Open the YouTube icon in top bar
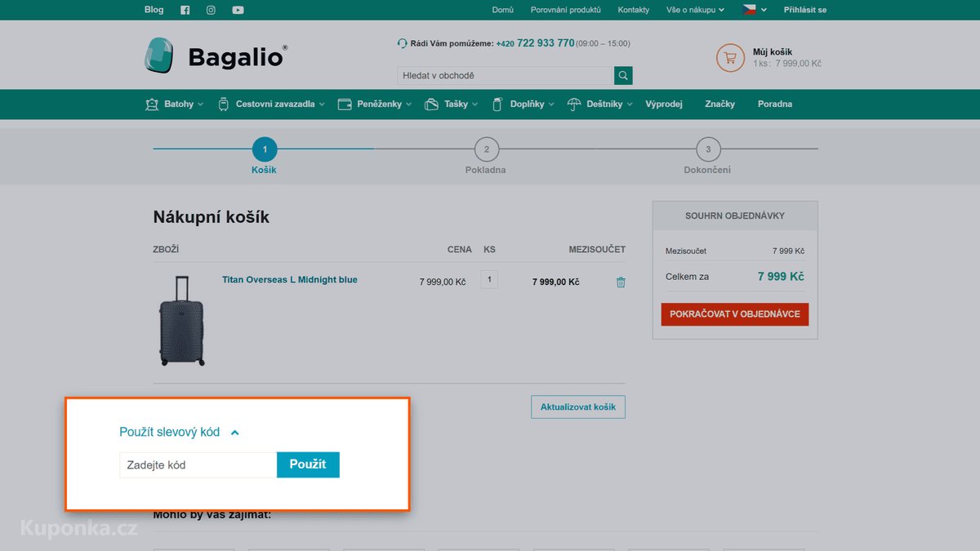Screen dimensions: 980x551 238,10
